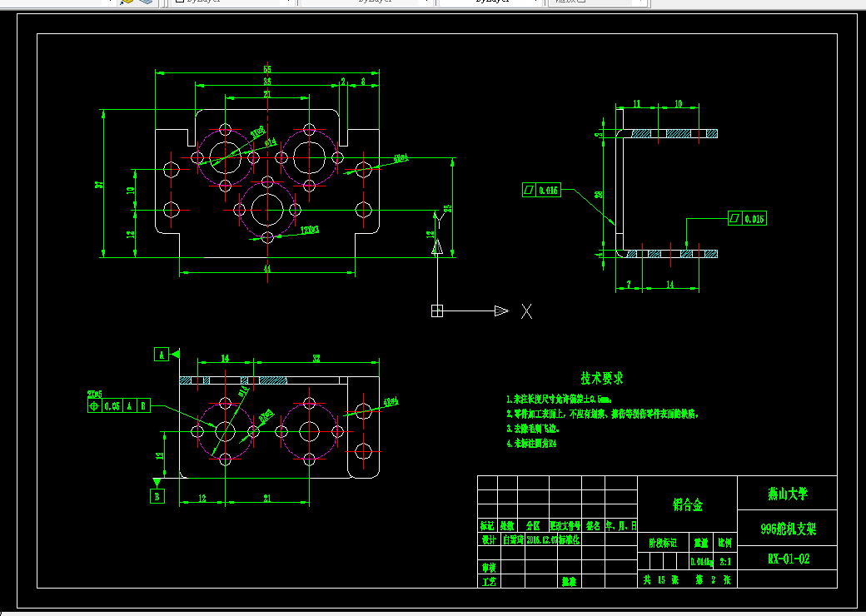
Task: Select the 技术要求 heading text
Action: [x=601, y=378]
